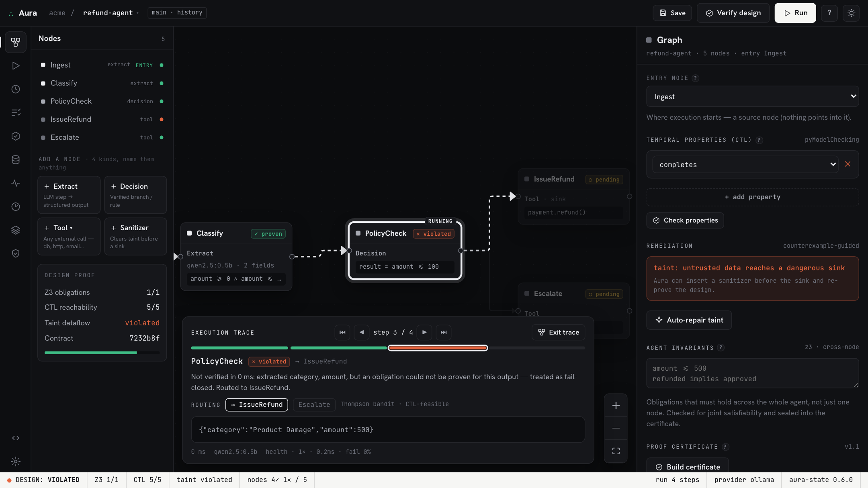Run the agent
This screenshot has width=868, height=488.
click(795, 13)
